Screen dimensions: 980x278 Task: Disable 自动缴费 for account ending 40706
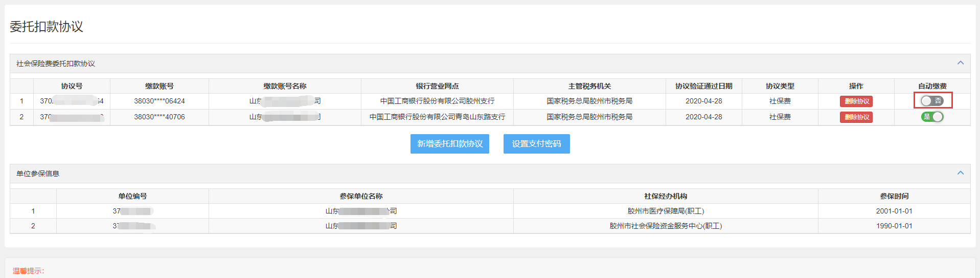pos(932,117)
